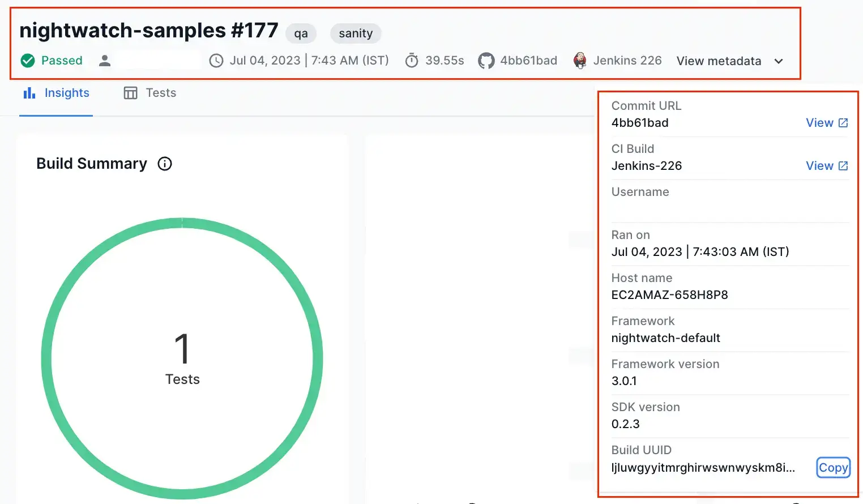Click the Jenkins logo icon
This screenshot has width=863, height=504.
click(580, 61)
